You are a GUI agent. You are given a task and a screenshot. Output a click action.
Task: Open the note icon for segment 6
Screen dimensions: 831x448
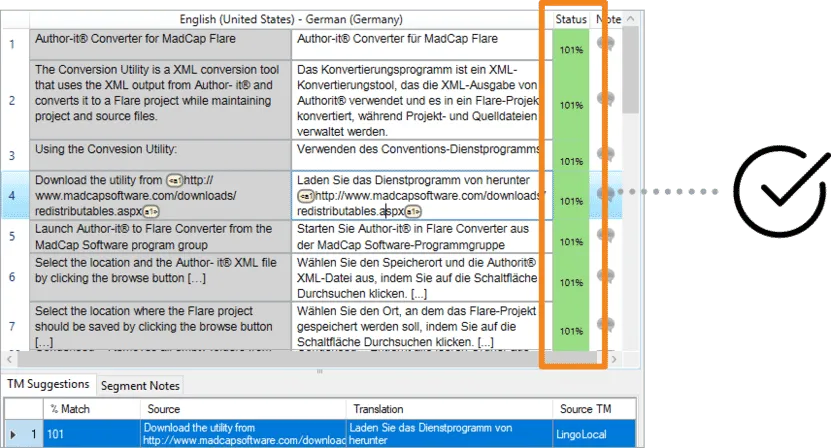coord(606,276)
